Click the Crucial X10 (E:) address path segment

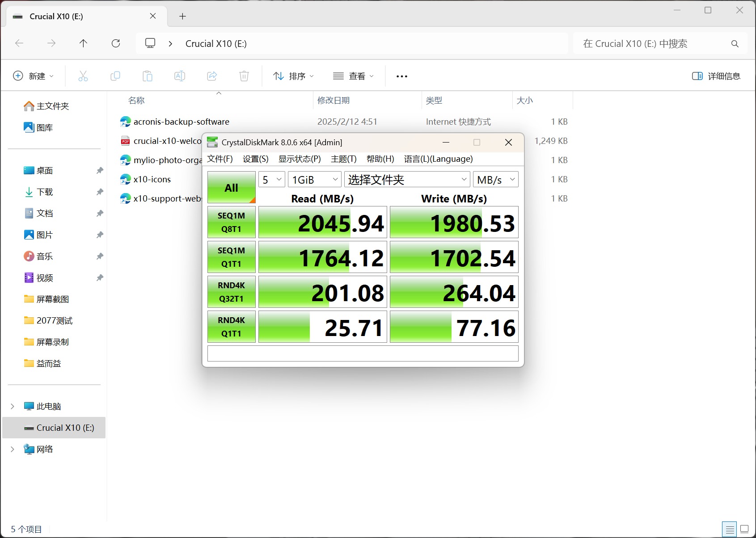point(216,44)
